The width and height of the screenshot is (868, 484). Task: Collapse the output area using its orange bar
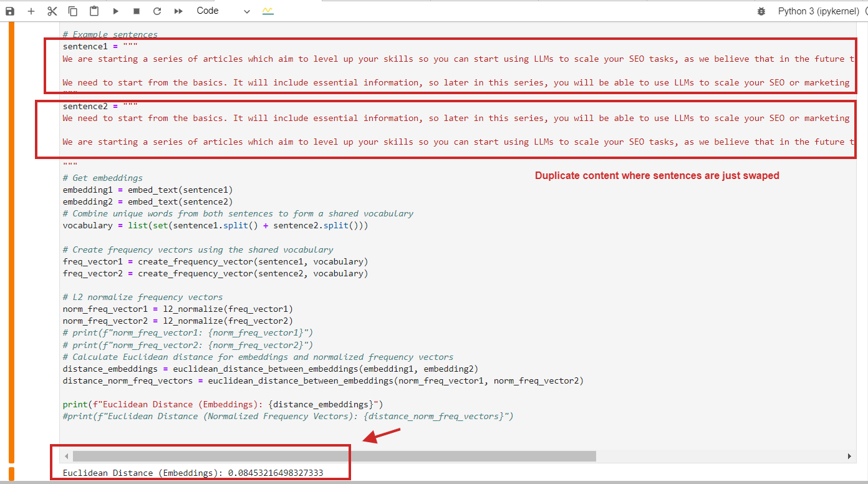11,473
